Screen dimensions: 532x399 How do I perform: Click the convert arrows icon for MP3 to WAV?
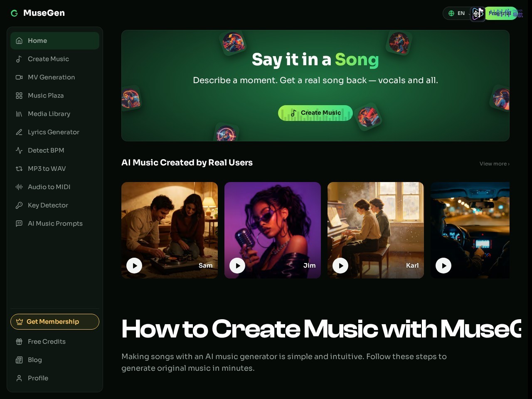click(19, 169)
